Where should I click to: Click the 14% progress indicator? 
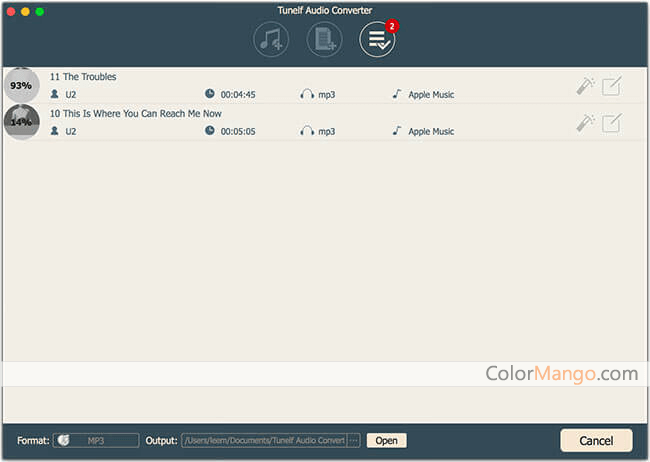click(x=21, y=122)
